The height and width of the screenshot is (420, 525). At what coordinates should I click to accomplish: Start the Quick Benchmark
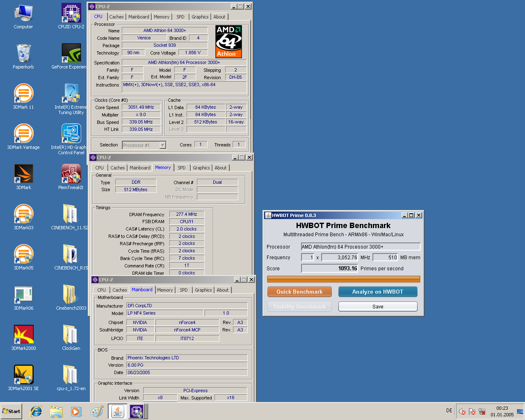coord(299,292)
